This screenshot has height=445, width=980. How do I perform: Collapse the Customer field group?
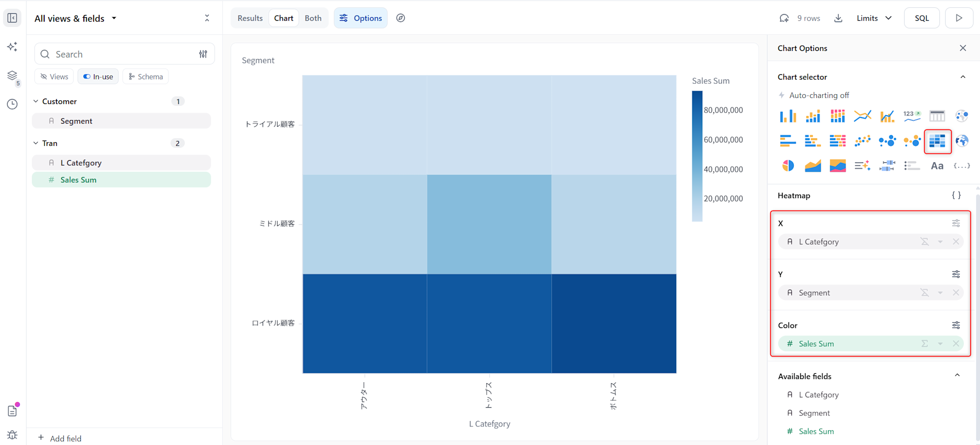coord(36,101)
